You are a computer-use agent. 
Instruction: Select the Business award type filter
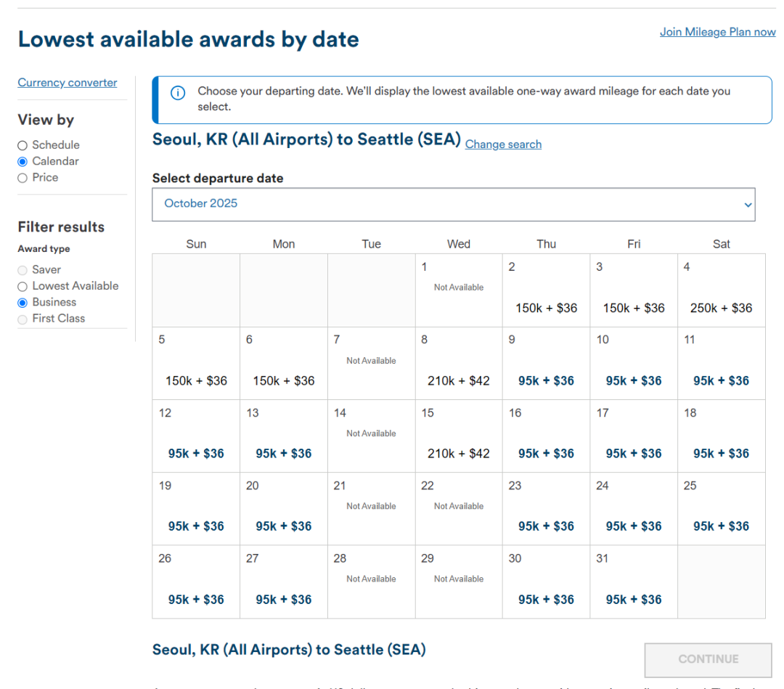pos(23,302)
